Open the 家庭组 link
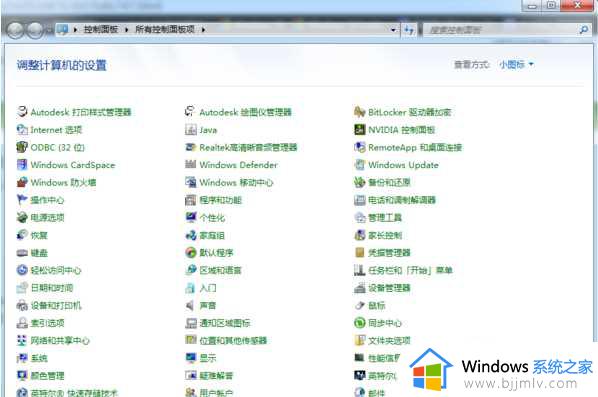 pyautogui.click(x=212, y=235)
